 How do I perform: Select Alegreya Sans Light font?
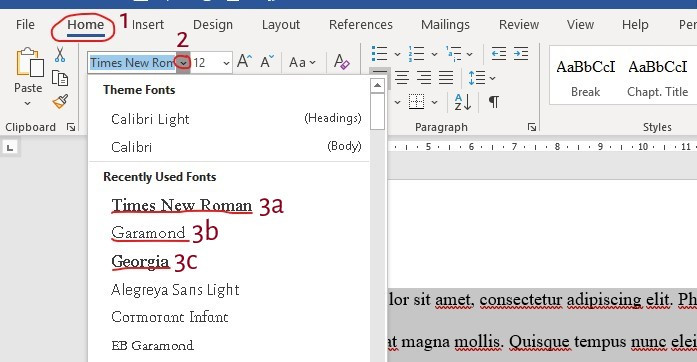[229, 290]
